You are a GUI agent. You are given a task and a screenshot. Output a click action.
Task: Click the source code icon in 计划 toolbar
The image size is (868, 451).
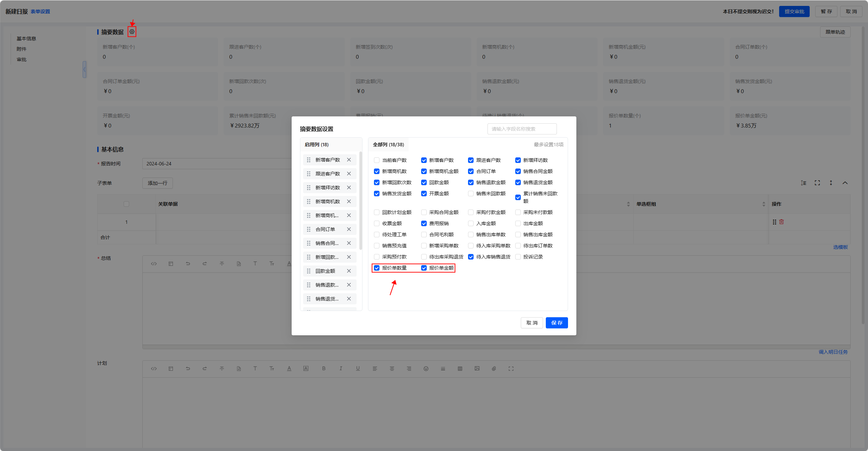click(154, 369)
